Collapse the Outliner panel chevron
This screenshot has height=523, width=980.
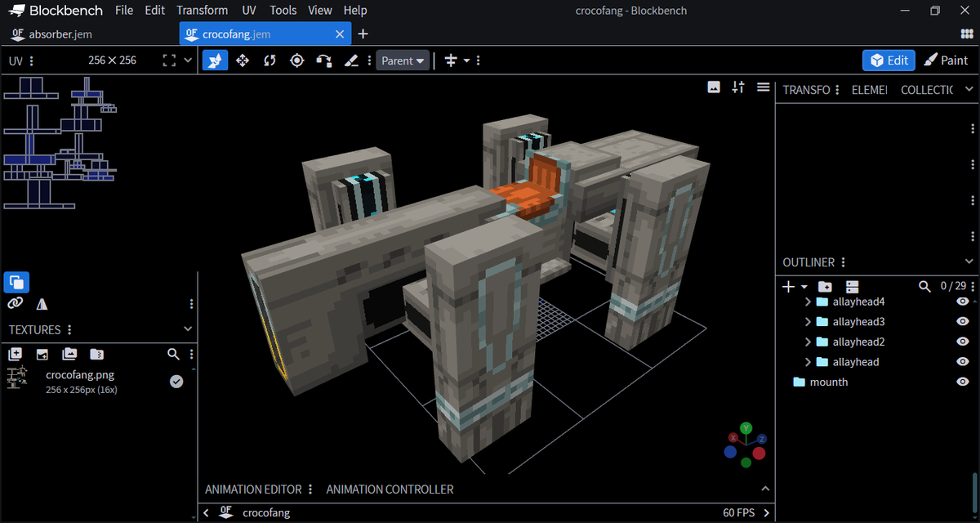tap(969, 262)
